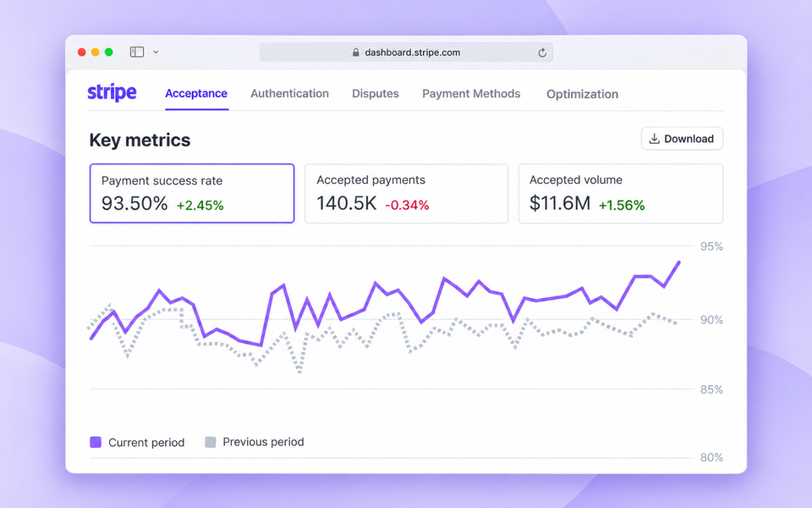Image resolution: width=812 pixels, height=508 pixels.
Task: Switch to the Acceptance tab
Action: tap(196, 93)
